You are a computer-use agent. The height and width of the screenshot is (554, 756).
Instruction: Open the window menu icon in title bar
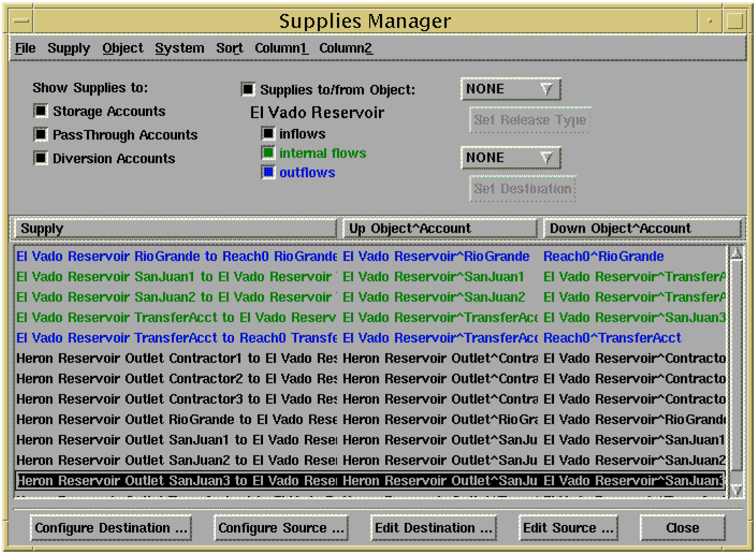coord(21,21)
